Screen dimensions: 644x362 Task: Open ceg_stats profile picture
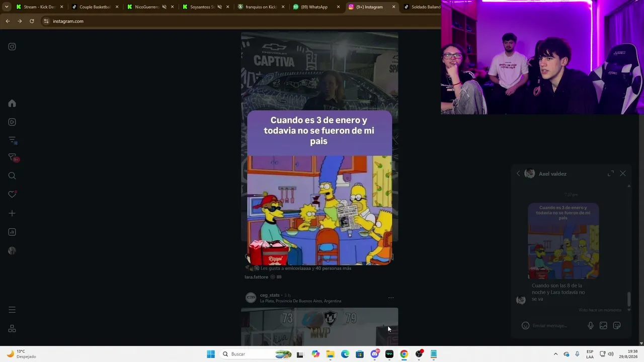coord(251,298)
